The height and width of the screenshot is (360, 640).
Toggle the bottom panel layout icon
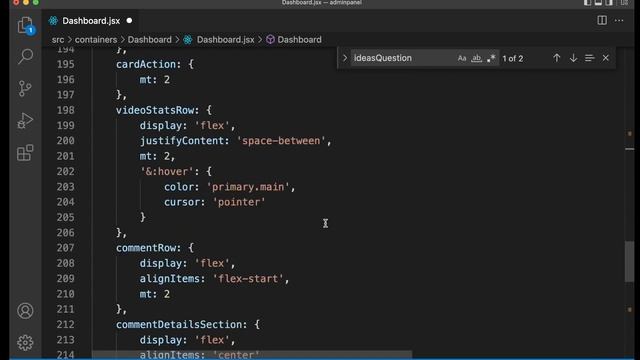(x=598, y=3)
